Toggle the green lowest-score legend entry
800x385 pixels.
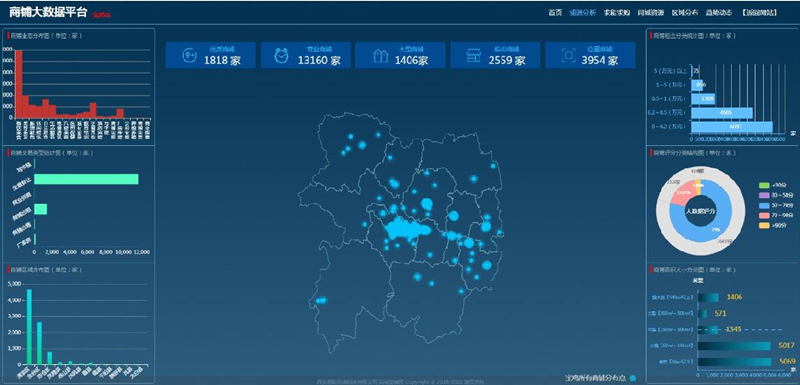(773, 186)
